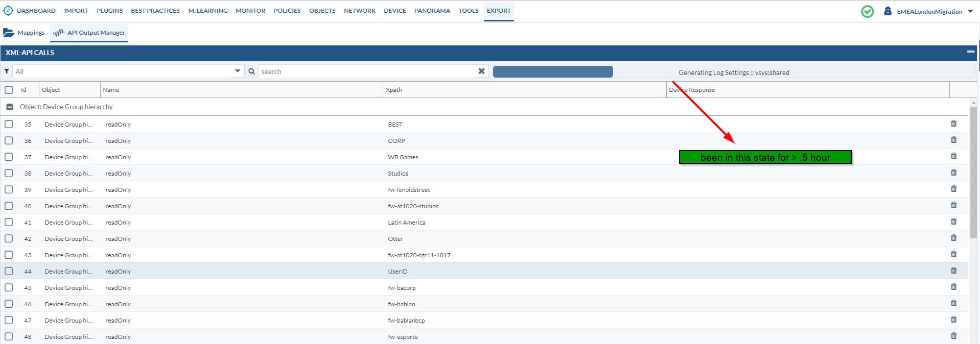Open the PANORAMA menu
The height and width of the screenshot is (344, 980).
(x=432, y=11)
